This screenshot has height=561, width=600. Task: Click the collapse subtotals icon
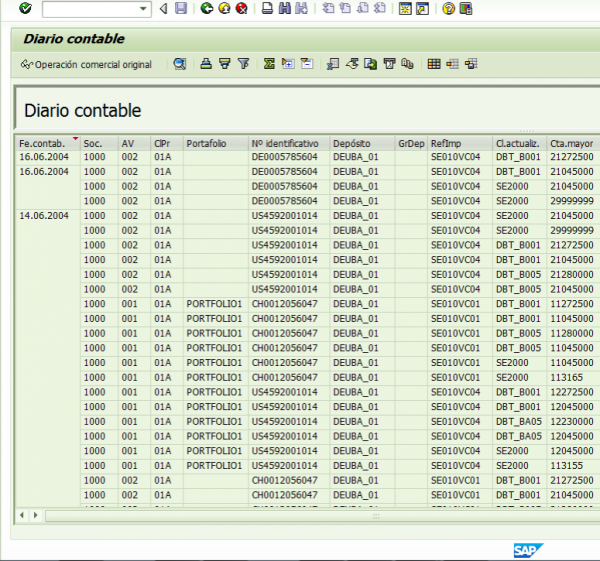tap(307, 64)
